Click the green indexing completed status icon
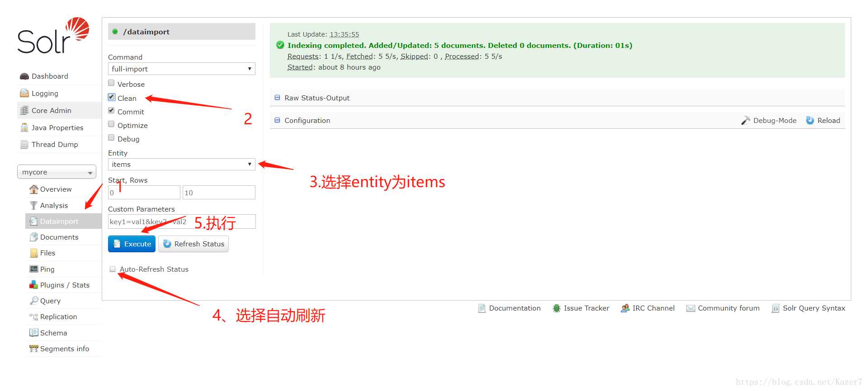Image resolution: width=868 pixels, height=391 pixels. (x=280, y=45)
